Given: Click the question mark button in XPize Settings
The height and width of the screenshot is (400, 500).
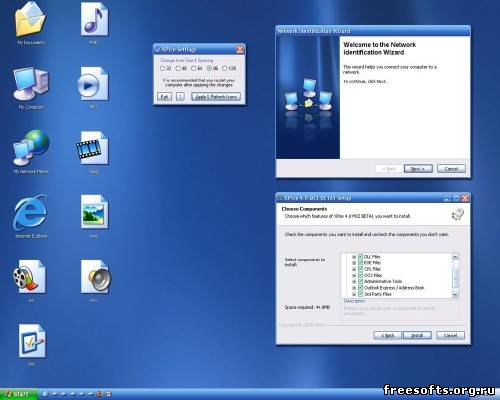Looking at the screenshot, I should coord(180,97).
